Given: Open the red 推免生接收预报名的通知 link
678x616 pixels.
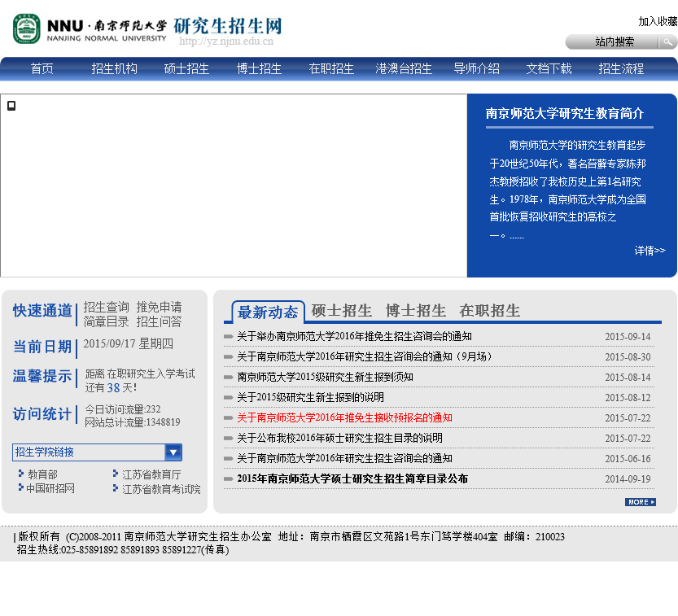Looking at the screenshot, I should 344,417.
